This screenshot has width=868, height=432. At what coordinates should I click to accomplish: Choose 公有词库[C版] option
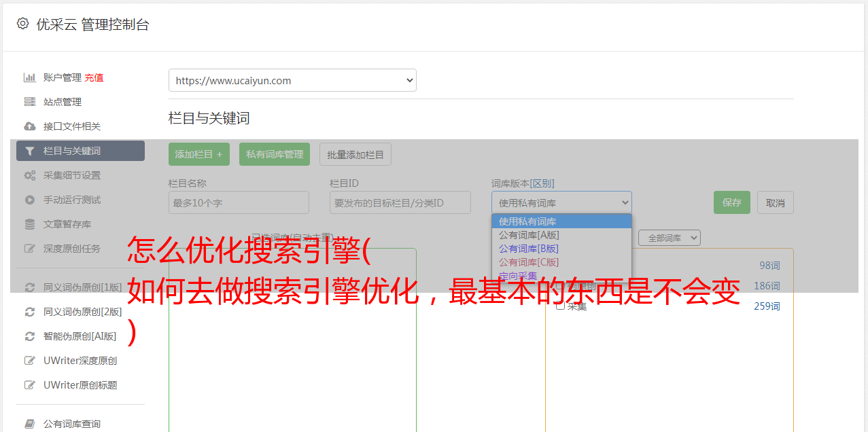click(x=561, y=262)
